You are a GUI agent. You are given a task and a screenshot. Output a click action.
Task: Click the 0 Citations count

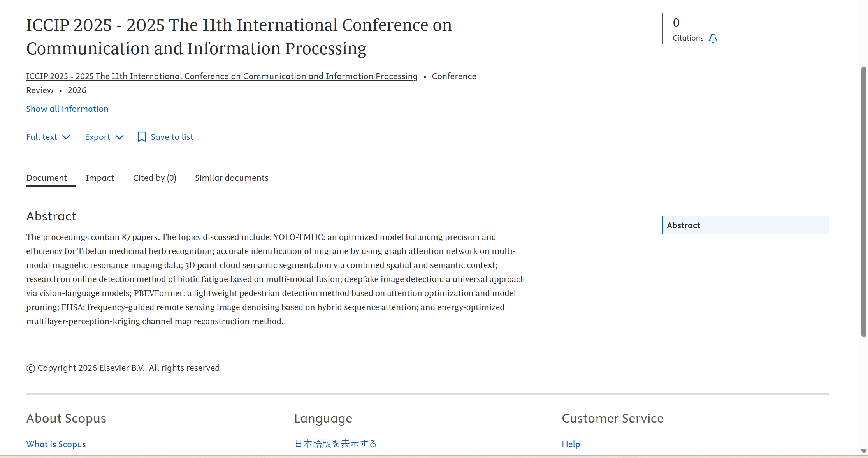pyautogui.click(x=676, y=23)
